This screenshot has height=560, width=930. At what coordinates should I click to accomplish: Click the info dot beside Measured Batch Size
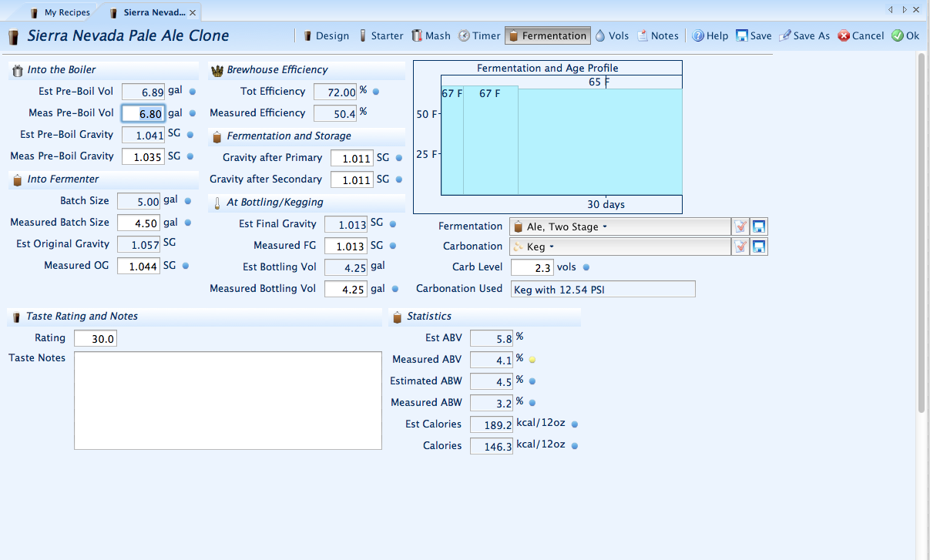pyautogui.click(x=187, y=223)
